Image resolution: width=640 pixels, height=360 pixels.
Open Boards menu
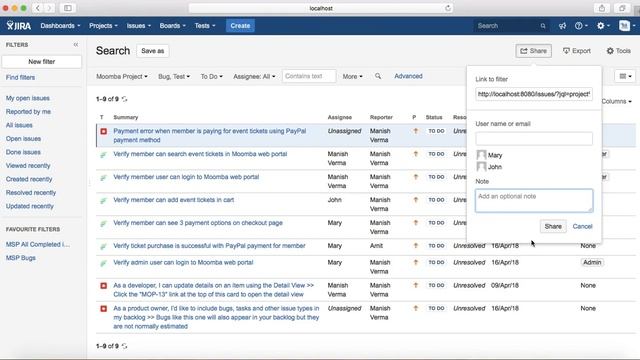[172, 26]
